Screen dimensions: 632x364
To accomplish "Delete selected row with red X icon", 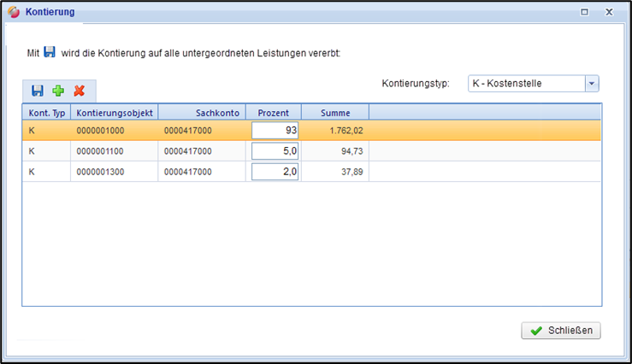I will (x=80, y=91).
